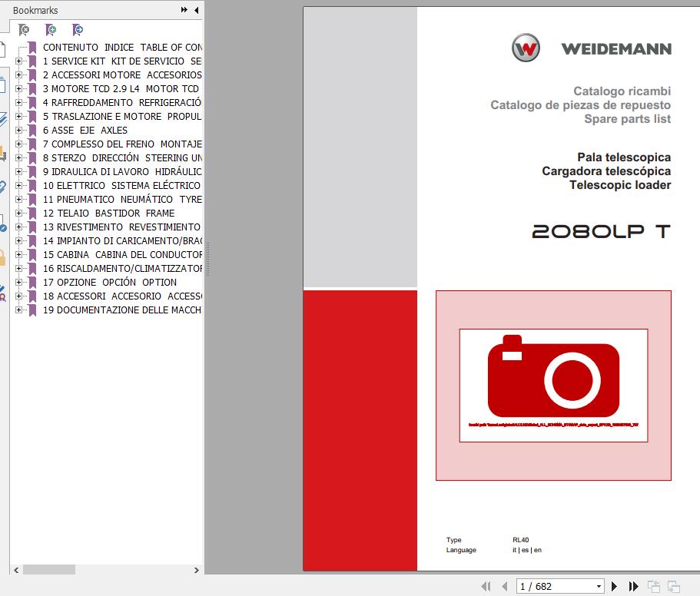The width and height of the screenshot is (700, 596).
Task: Open 11 PNEUMATICO NEUMÁTICO TYRE bookmark
Action: (122, 200)
